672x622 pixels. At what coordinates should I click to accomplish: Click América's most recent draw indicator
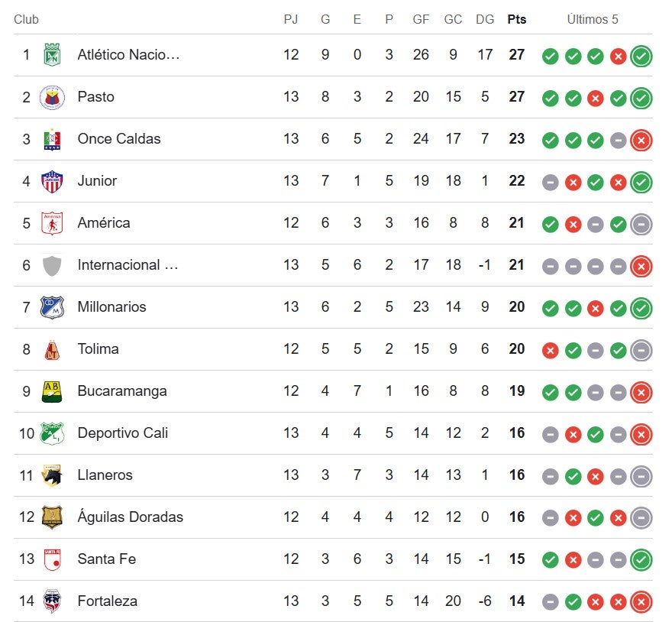coord(641,224)
